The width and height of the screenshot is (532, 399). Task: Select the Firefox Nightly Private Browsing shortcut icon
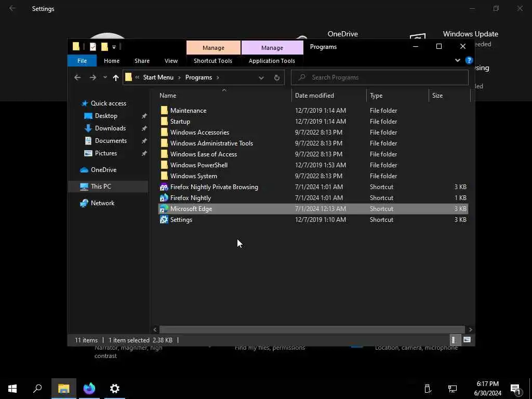point(164,187)
